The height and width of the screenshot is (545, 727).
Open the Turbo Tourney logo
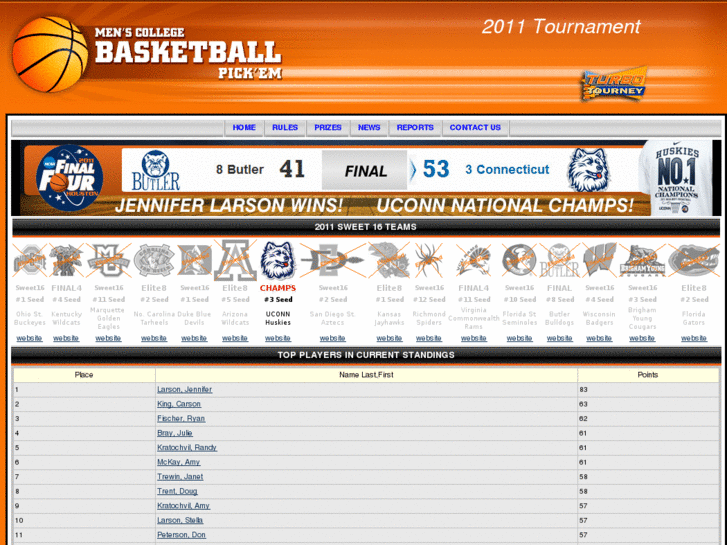click(614, 84)
